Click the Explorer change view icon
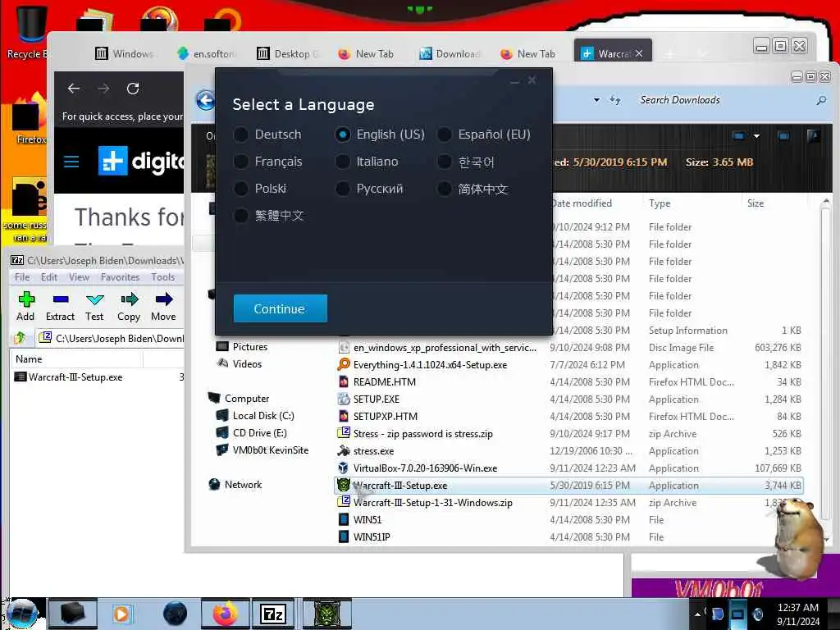840x630 pixels. point(739,136)
